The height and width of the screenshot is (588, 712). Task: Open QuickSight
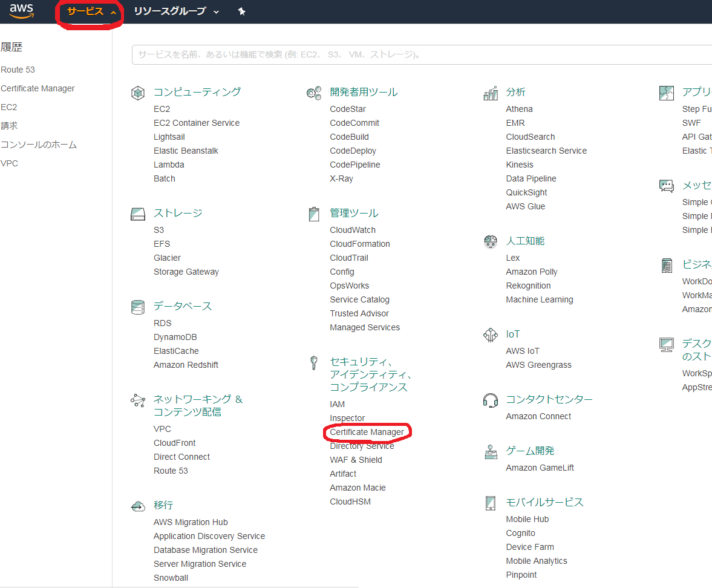[x=527, y=192]
